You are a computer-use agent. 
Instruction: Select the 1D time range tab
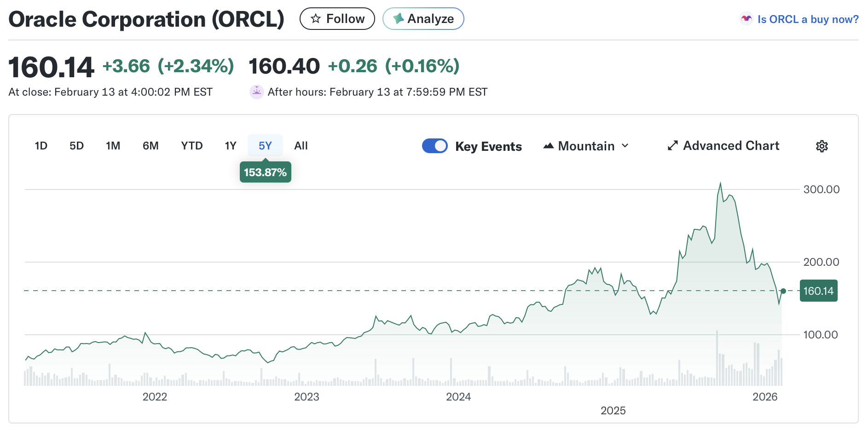tap(41, 146)
